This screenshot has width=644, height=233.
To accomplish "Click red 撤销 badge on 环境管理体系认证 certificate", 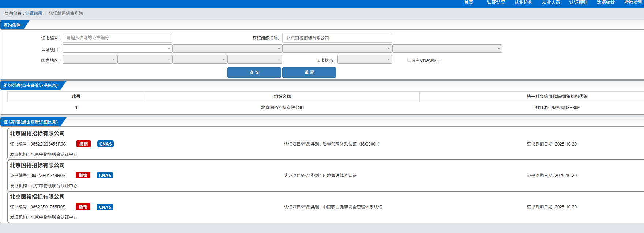I will (83, 176).
